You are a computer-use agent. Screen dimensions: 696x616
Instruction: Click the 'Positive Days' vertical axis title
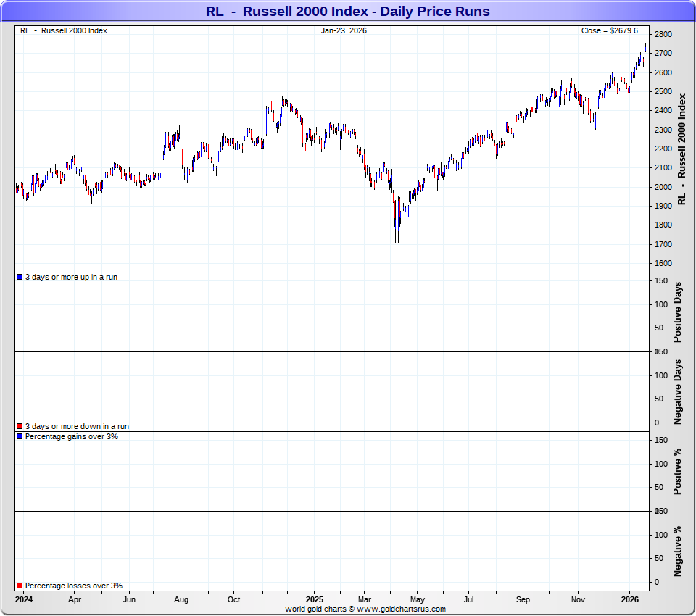677,312
